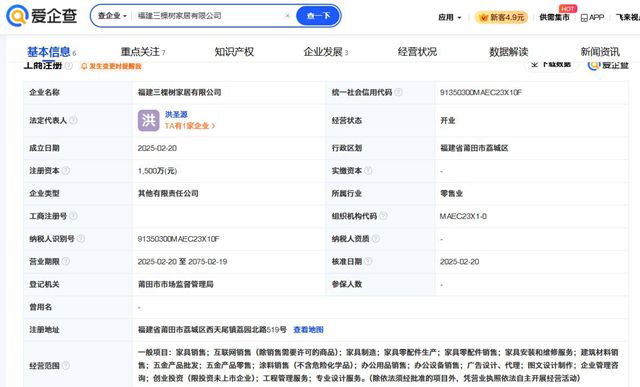Click the help icon beside 法定代表人

73,120
